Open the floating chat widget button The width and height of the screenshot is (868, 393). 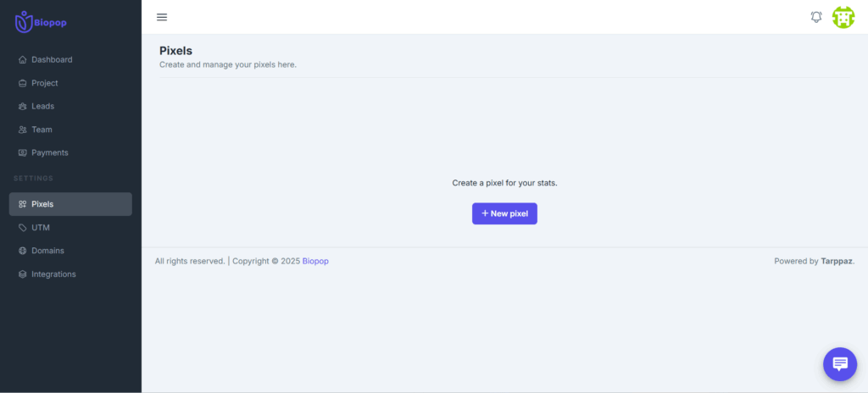[x=839, y=363]
